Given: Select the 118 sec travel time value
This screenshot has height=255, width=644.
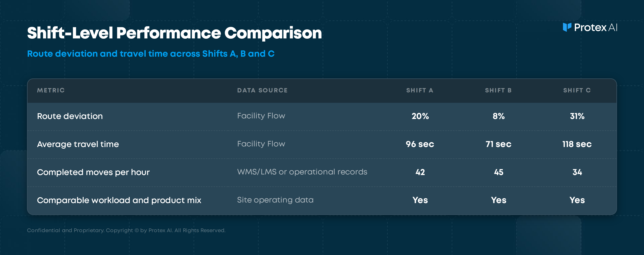Looking at the screenshot, I should 577,144.
